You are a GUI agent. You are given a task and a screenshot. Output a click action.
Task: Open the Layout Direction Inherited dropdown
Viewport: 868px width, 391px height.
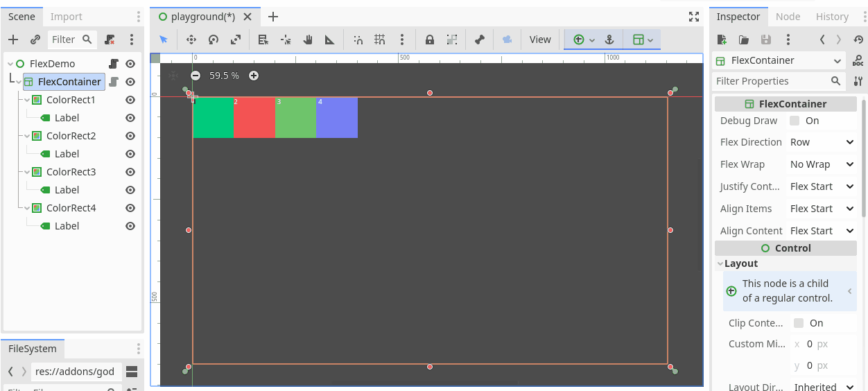pos(824,387)
